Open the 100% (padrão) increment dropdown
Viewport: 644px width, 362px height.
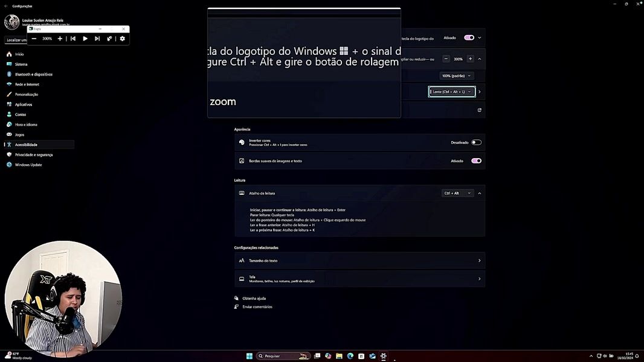click(456, 76)
